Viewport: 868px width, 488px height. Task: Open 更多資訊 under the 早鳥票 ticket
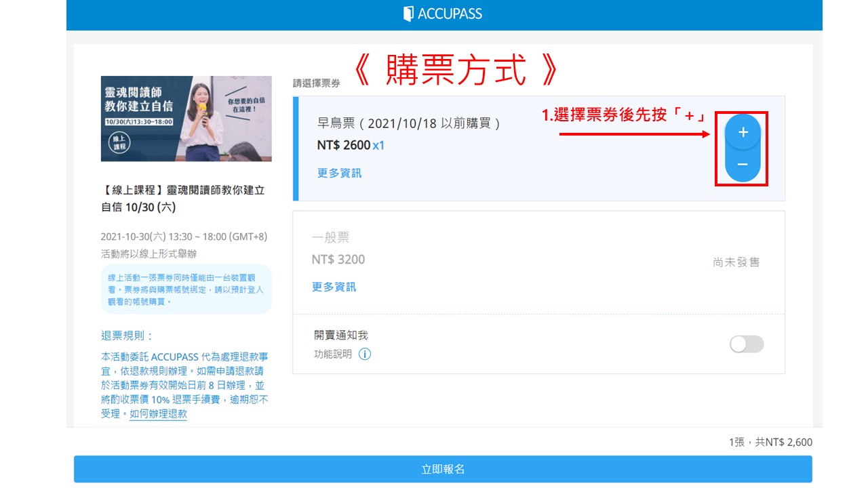pyautogui.click(x=339, y=173)
